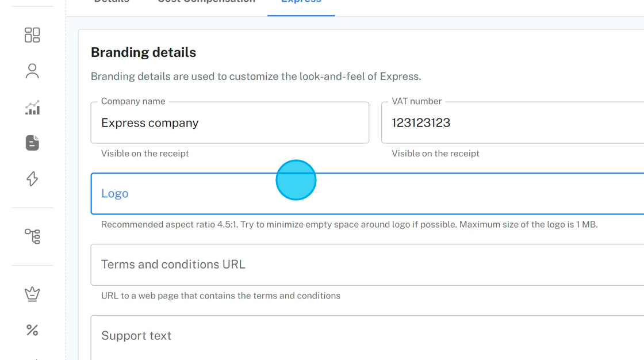Select the lightning bolt sidebar icon
The width and height of the screenshot is (644, 360).
(32, 179)
